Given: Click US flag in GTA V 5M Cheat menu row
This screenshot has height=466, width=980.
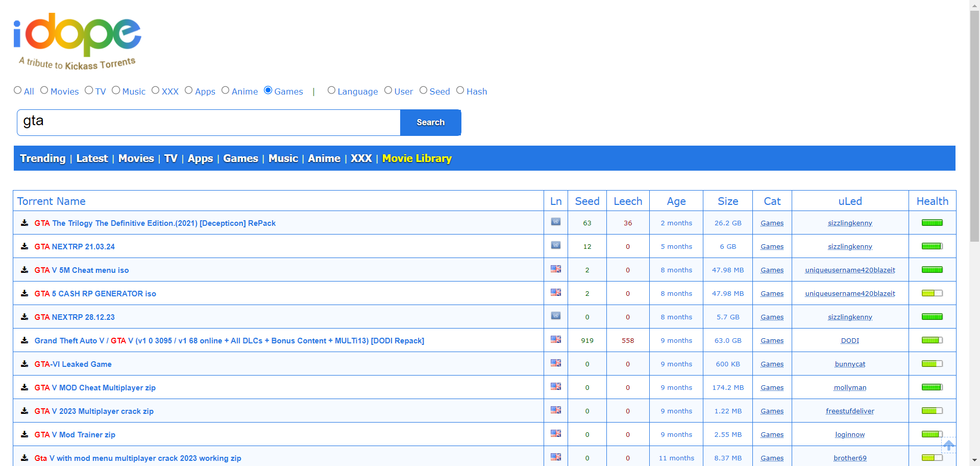Looking at the screenshot, I should [x=556, y=269].
